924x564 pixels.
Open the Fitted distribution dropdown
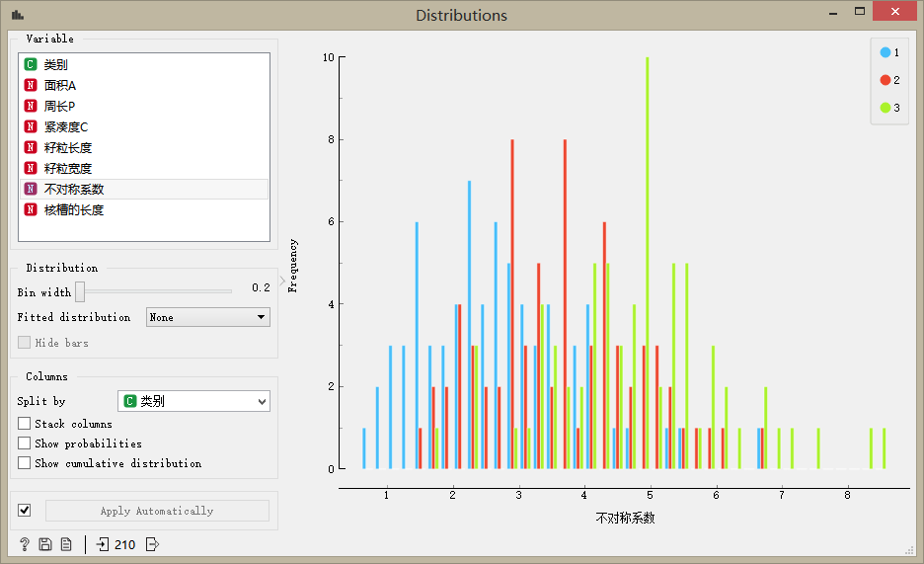pos(208,317)
